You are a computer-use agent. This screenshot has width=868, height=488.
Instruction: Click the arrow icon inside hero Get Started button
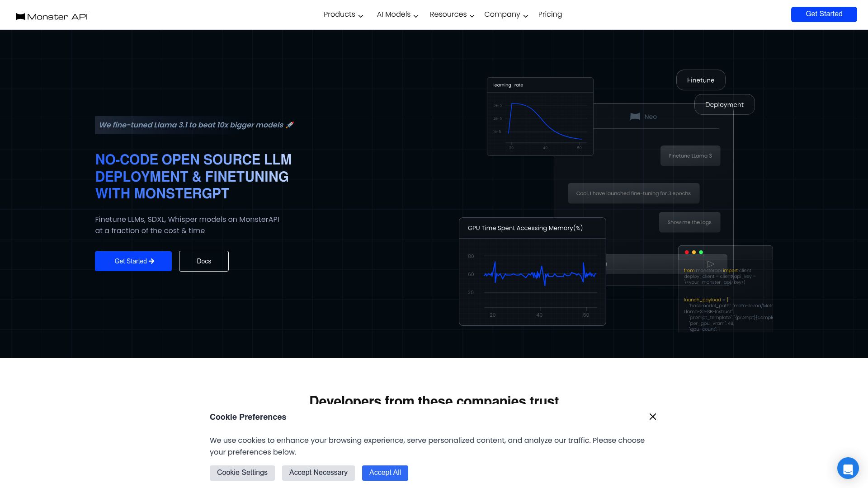(152, 261)
